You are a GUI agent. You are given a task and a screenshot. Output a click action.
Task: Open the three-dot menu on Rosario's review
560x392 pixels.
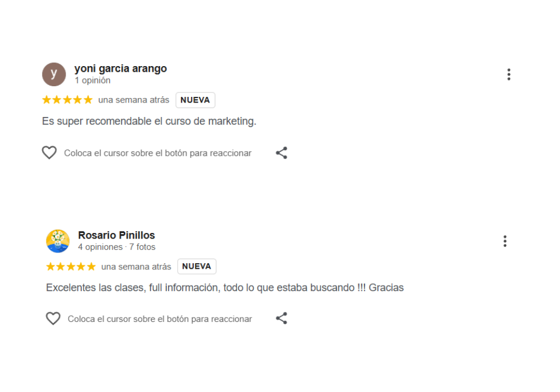coord(505,241)
